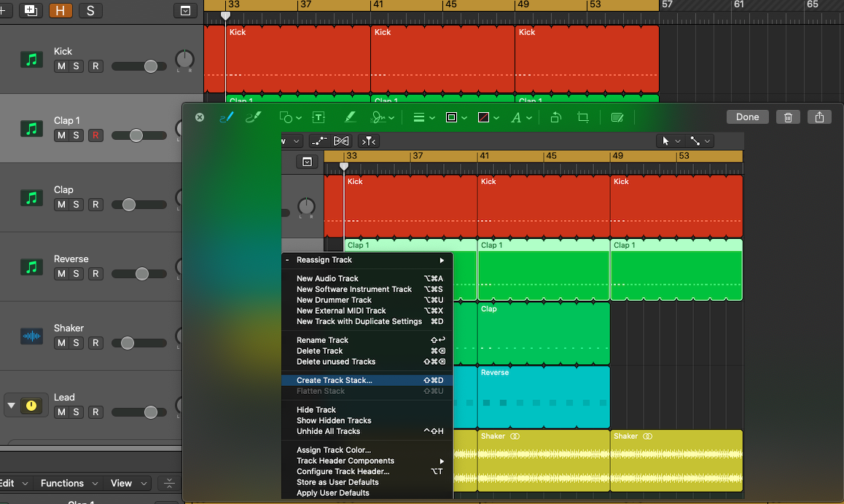Select Rename Track in context menu

pyautogui.click(x=367, y=340)
